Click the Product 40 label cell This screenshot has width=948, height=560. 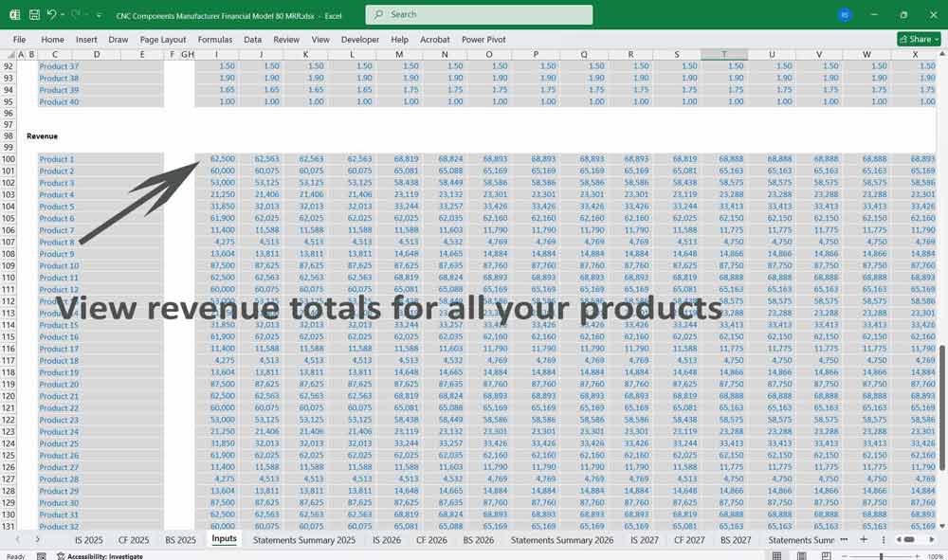[59, 101]
